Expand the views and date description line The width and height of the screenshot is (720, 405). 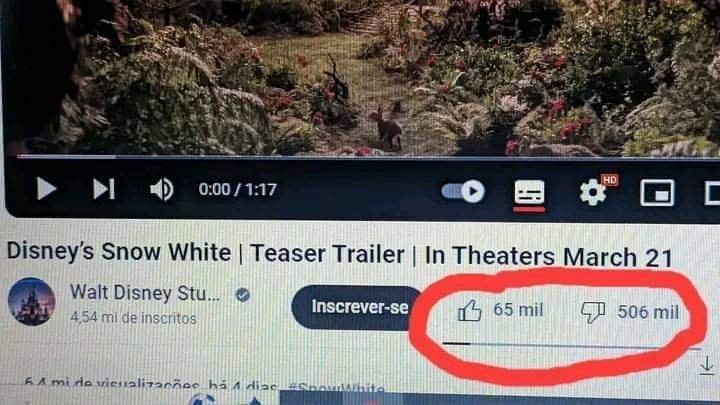coord(151,385)
